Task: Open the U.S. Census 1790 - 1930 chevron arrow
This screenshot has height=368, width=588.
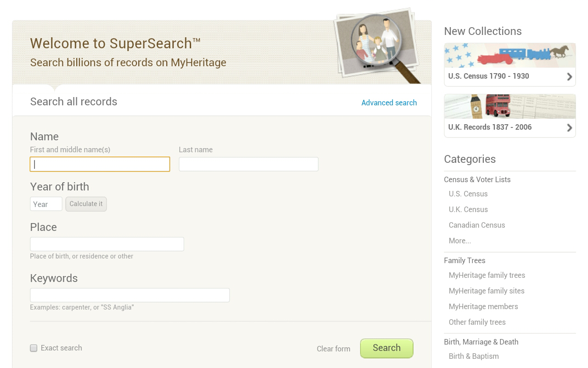Action: click(x=569, y=77)
